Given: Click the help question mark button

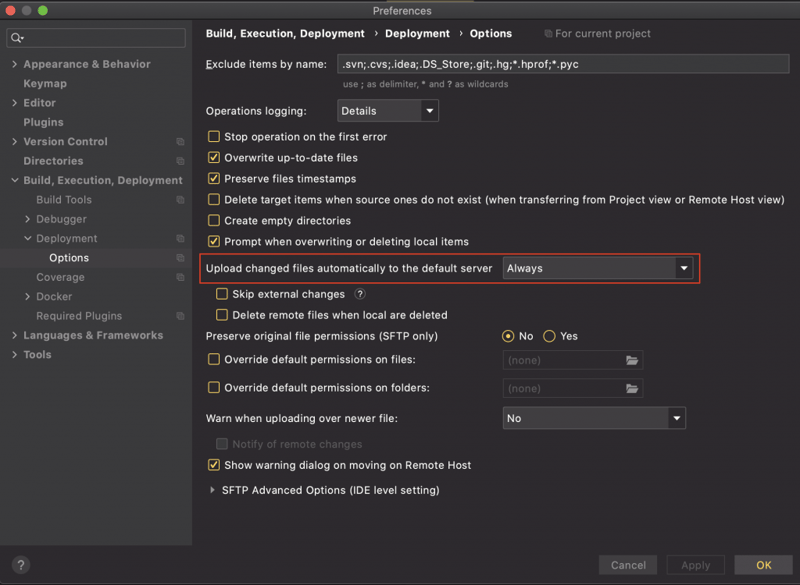Looking at the screenshot, I should (20, 565).
